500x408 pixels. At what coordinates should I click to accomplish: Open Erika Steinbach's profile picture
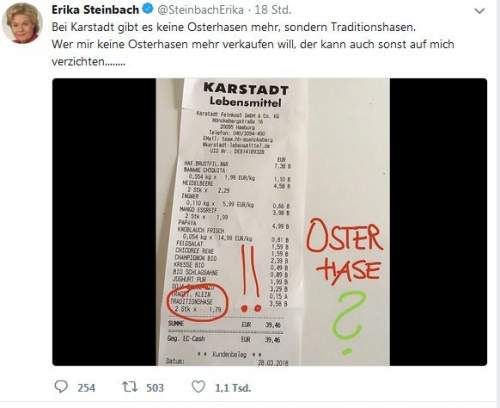coord(22,23)
